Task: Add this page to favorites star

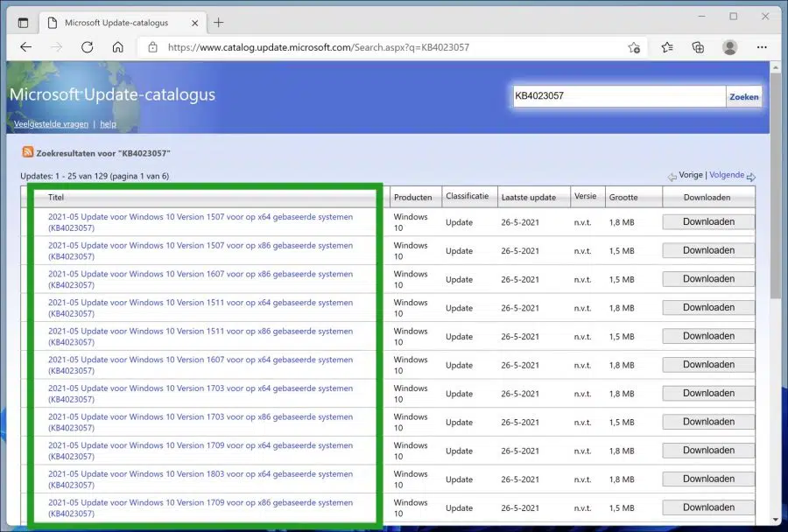Action: (634, 47)
